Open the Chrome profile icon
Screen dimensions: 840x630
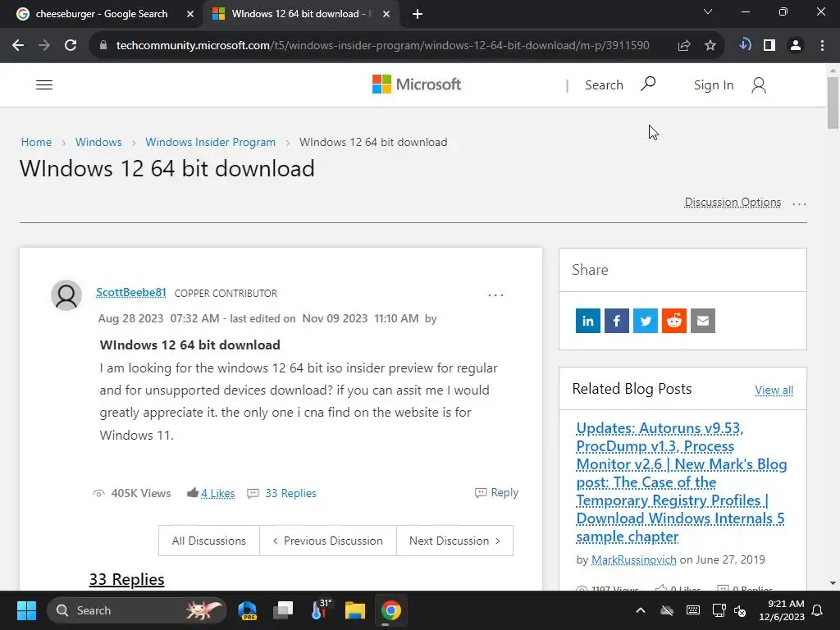point(796,45)
